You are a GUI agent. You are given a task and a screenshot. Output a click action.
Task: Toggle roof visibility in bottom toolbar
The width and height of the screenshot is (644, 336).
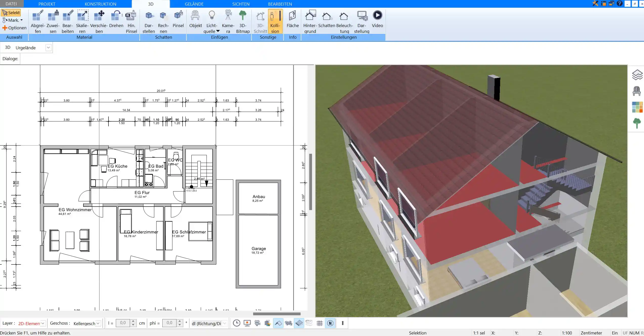278,323
